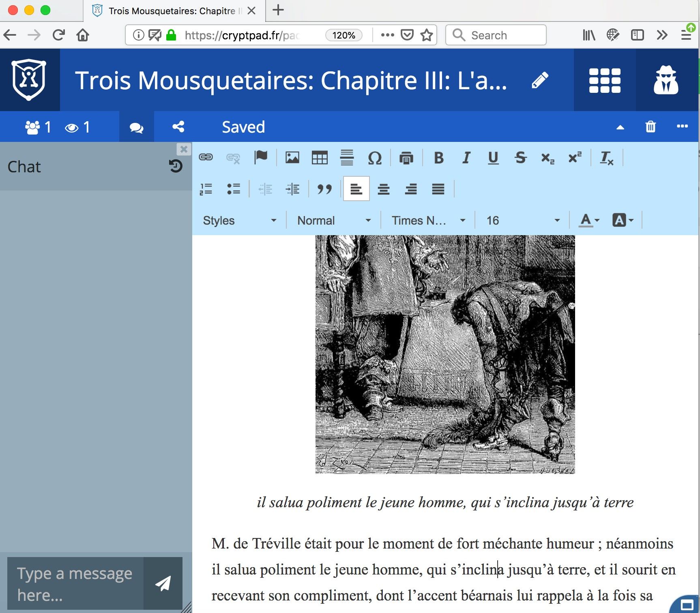Show more toolbar tools chevrons
700x613 pixels.
click(662, 35)
